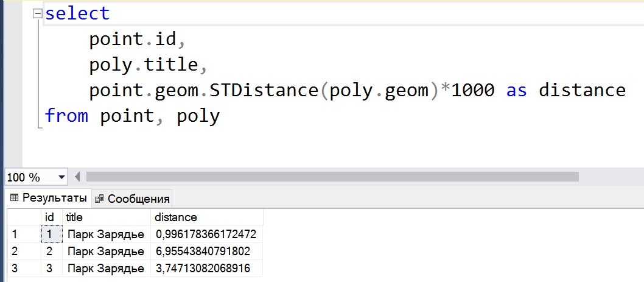Click the editor horizontal scrollbar thumb
Screen dimensions: 644x282
coord(332,177)
